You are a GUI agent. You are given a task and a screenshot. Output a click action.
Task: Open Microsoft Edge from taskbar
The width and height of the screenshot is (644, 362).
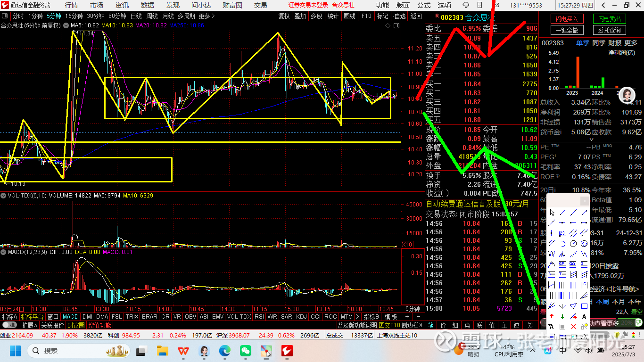pyautogui.click(x=225, y=351)
